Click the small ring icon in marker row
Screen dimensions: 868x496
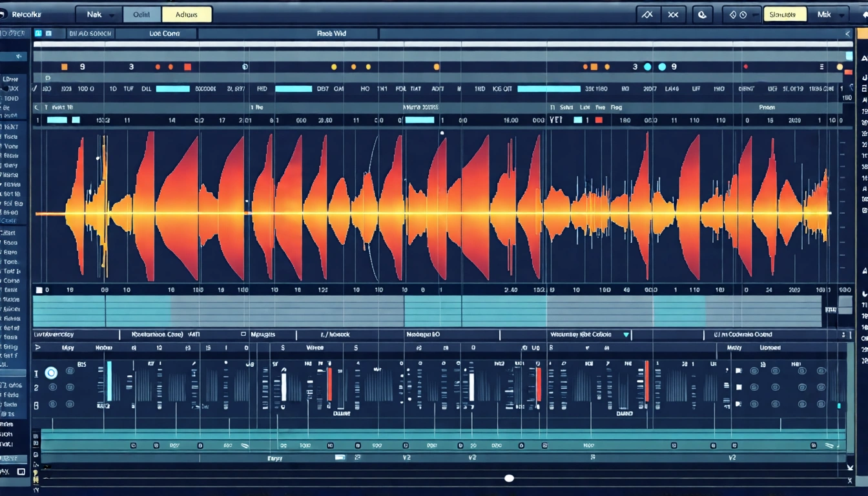click(x=245, y=67)
